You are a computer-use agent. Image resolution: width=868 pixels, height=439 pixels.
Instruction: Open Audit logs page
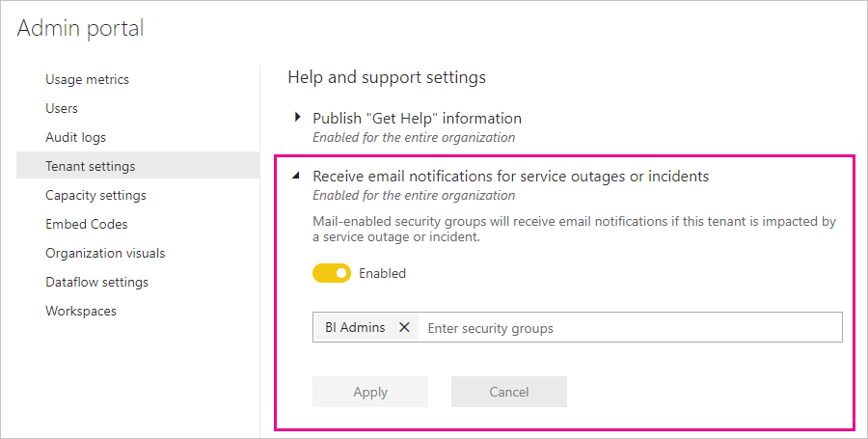click(x=75, y=137)
